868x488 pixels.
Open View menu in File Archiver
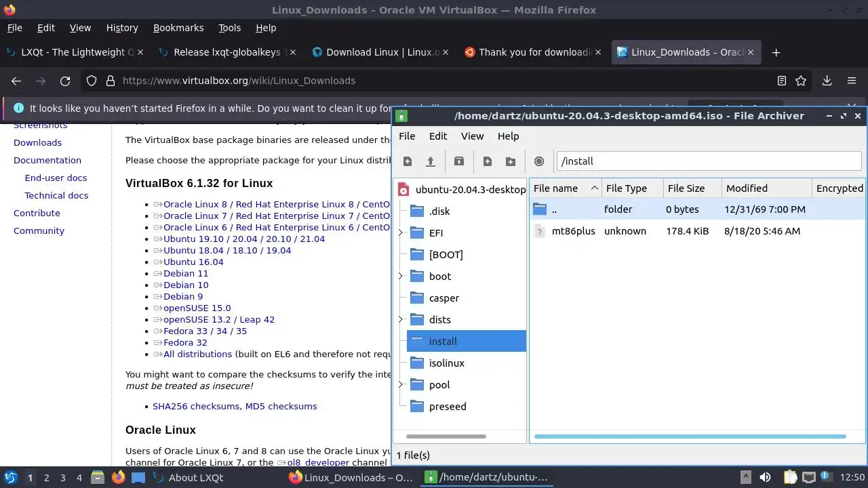[473, 136]
